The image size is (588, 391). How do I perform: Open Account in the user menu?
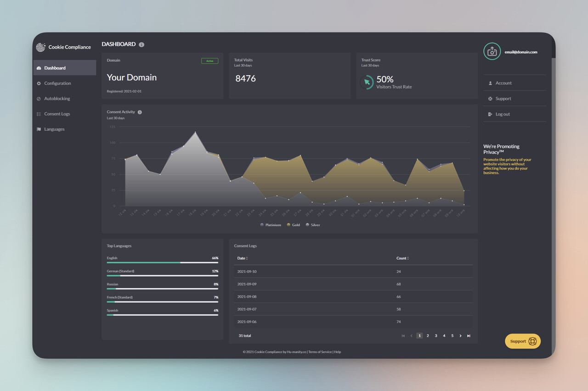[514, 83]
